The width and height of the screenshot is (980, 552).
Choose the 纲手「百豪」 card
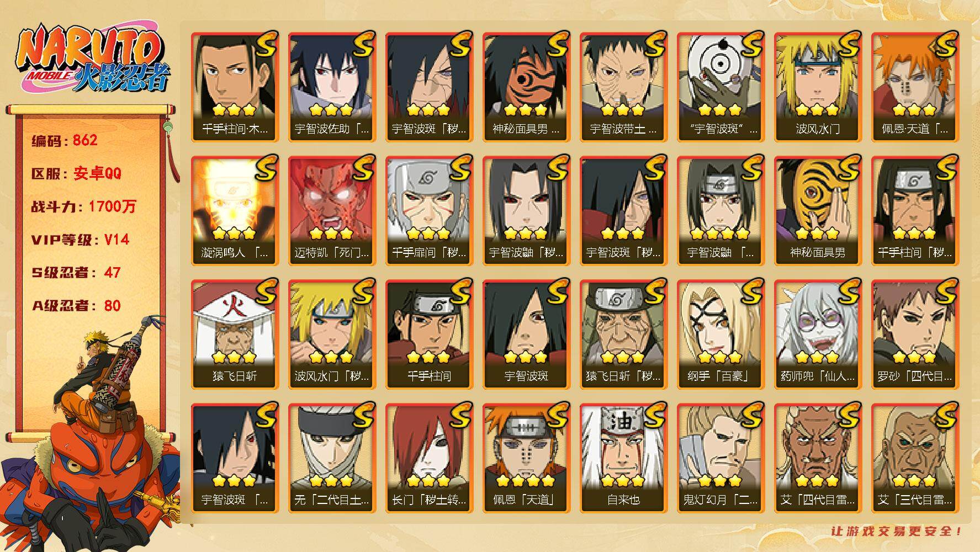pyautogui.click(x=720, y=335)
